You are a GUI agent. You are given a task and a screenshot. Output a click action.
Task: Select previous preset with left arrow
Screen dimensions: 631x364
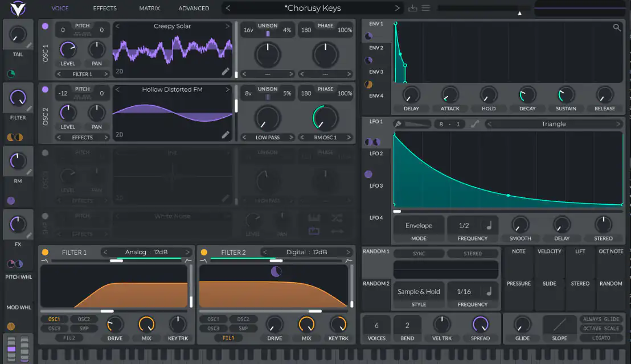tap(228, 8)
